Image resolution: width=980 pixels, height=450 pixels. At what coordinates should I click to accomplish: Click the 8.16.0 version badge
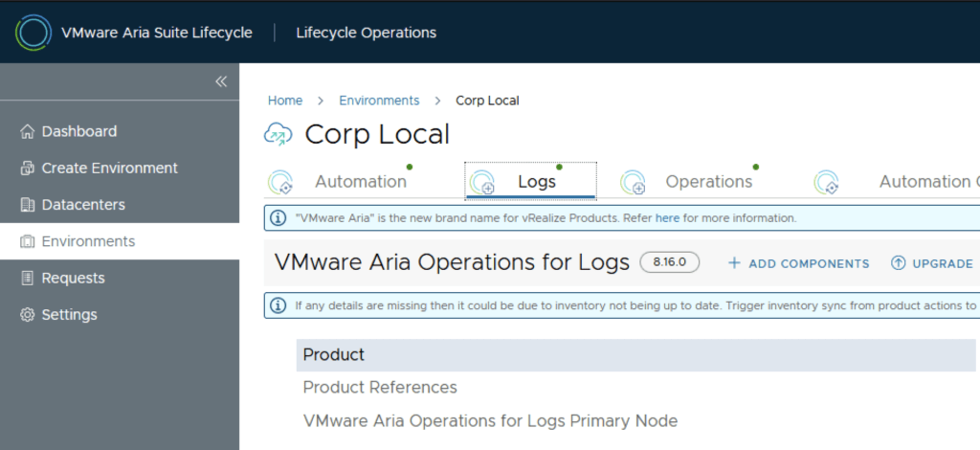click(x=670, y=262)
